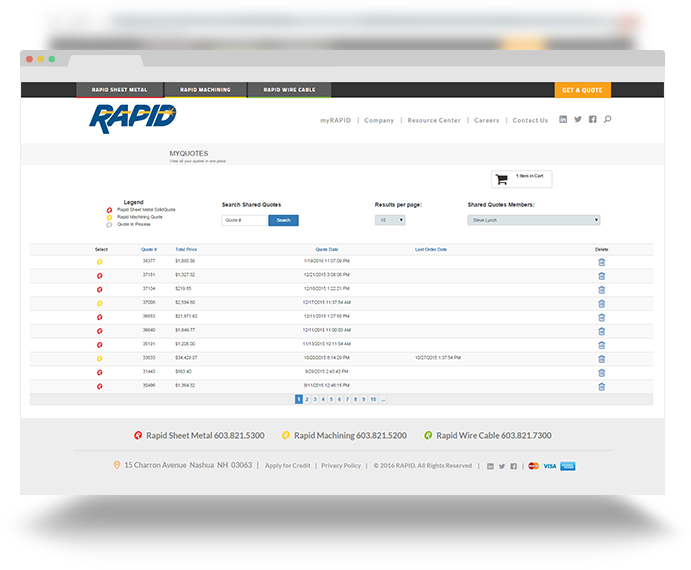Open the footer LinkedIn icon
The image size is (691, 570).
point(490,466)
